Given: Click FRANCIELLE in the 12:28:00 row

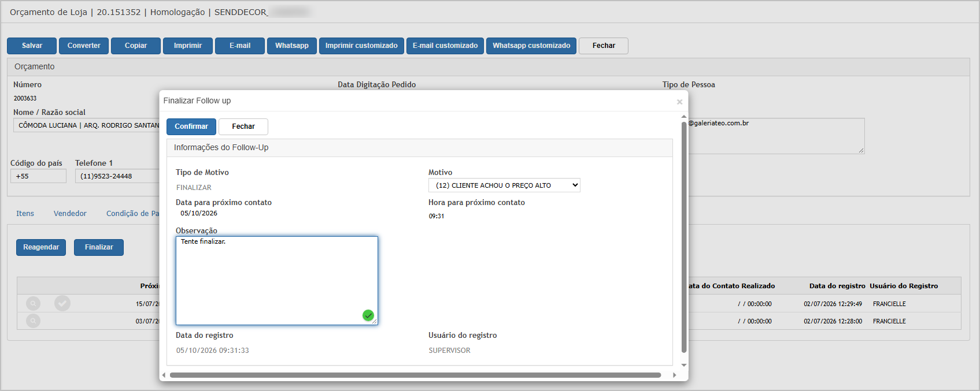Looking at the screenshot, I should tap(889, 321).
